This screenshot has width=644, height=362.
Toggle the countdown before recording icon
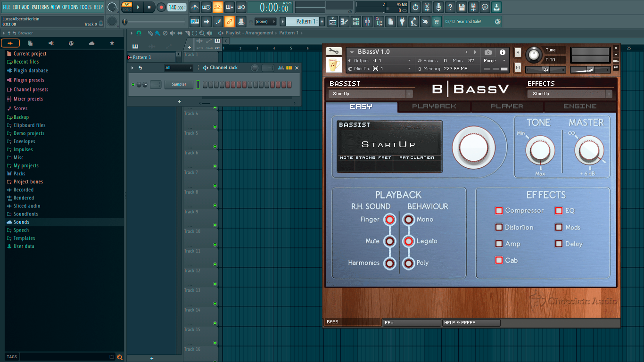218,7
